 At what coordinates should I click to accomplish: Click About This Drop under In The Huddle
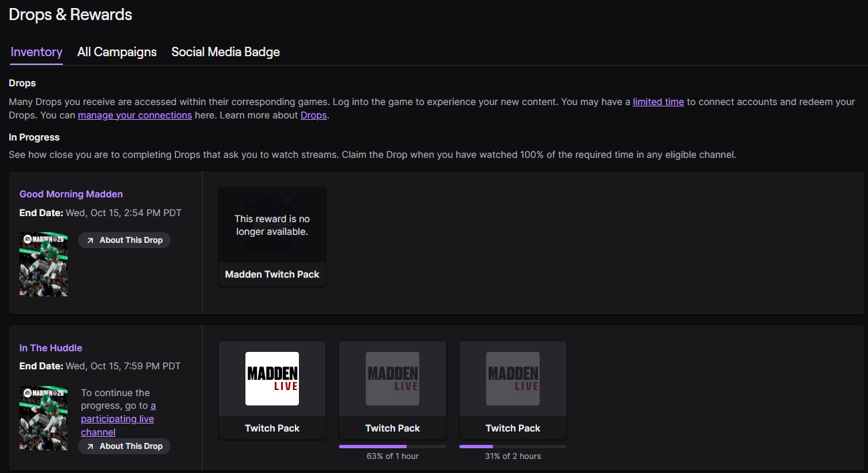(x=124, y=446)
